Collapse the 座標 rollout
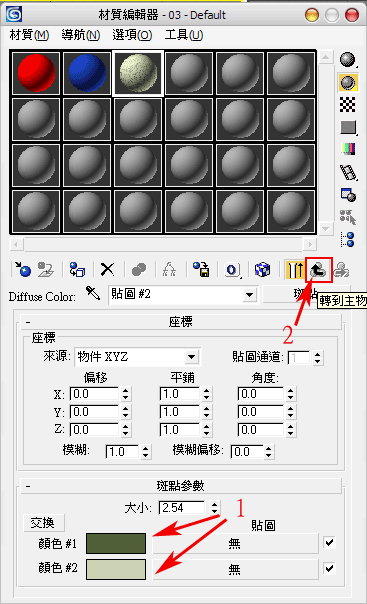The image size is (367, 604). tap(181, 322)
